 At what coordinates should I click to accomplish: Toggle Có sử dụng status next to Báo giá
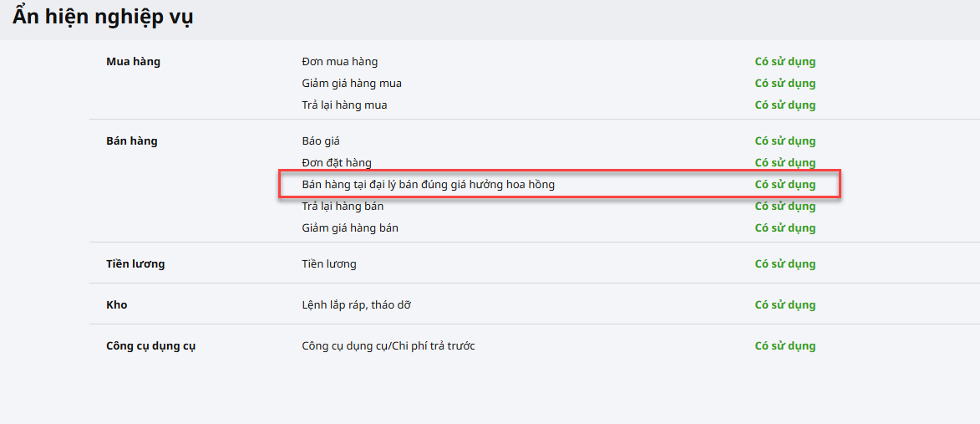[785, 141]
